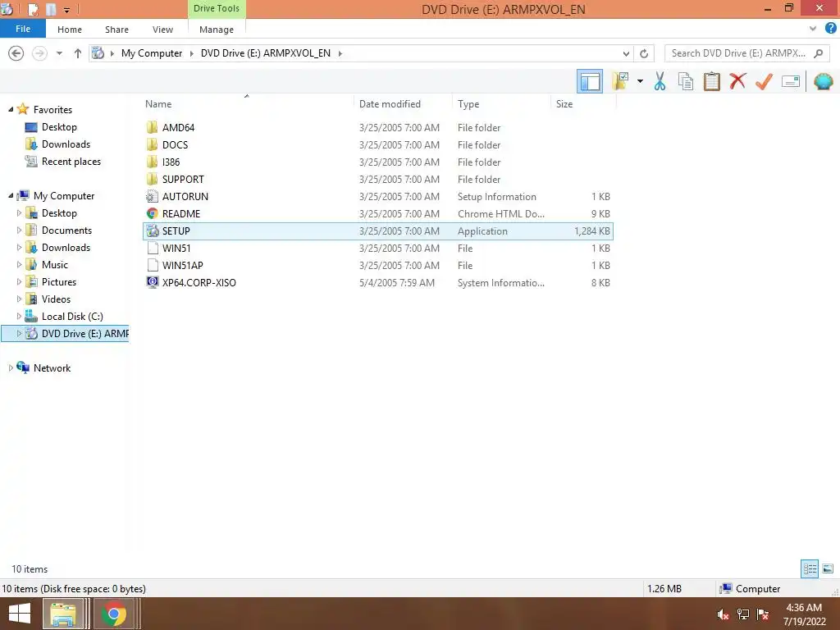Screen dimensions: 840x630
Task: Click the Properties quick access toolbar icon
Action: tap(33, 9)
